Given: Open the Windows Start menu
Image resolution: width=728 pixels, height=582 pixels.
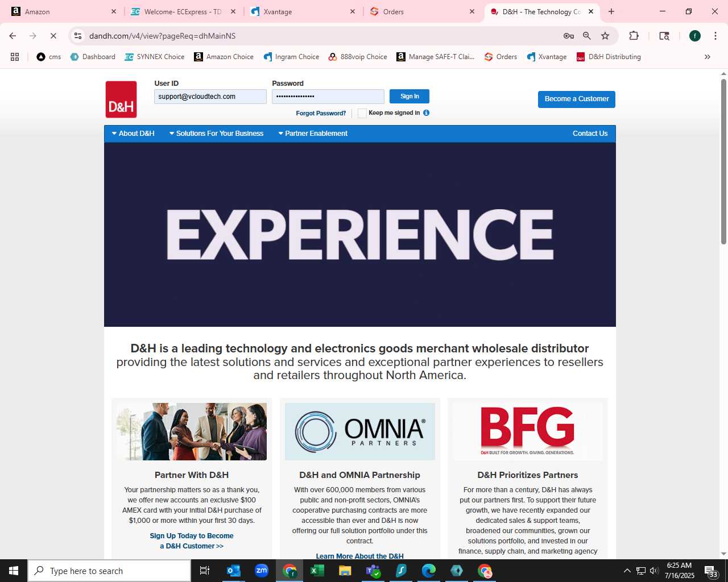Looking at the screenshot, I should [14, 571].
